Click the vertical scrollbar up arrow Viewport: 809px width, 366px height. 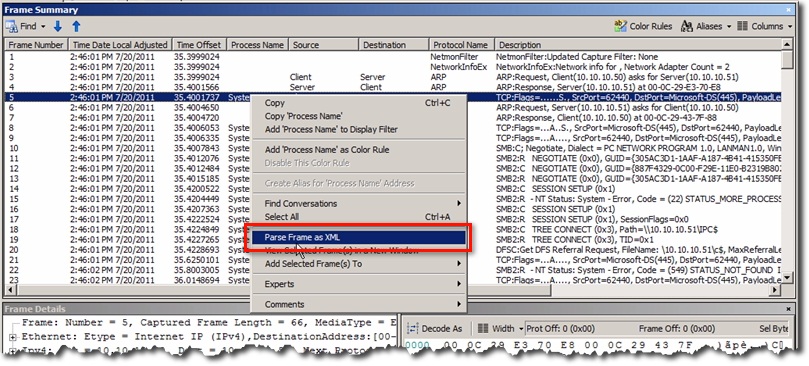point(787,46)
